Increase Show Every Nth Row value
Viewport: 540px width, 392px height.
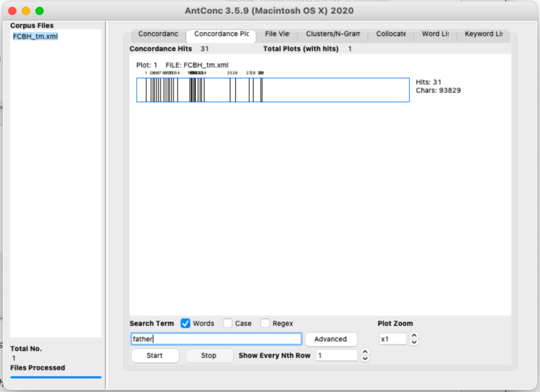click(365, 352)
